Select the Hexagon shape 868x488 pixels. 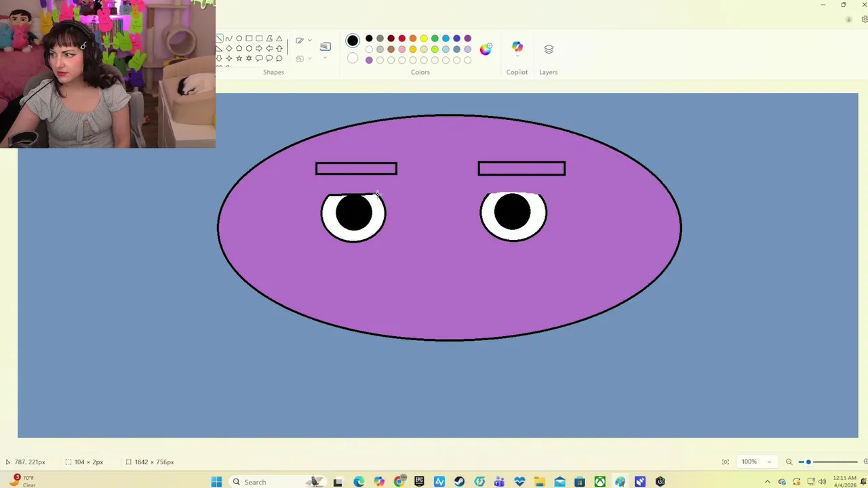point(249,49)
